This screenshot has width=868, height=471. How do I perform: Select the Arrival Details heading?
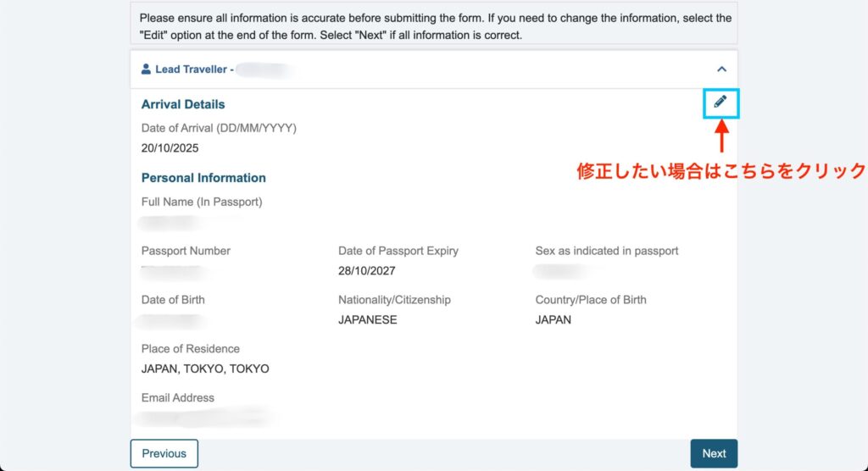point(183,104)
